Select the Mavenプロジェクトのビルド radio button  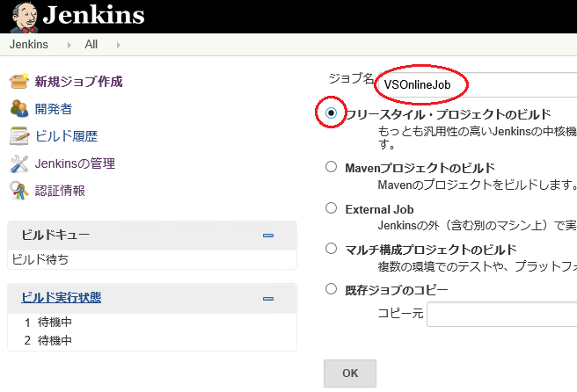pyautogui.click(x=331, y=167)
